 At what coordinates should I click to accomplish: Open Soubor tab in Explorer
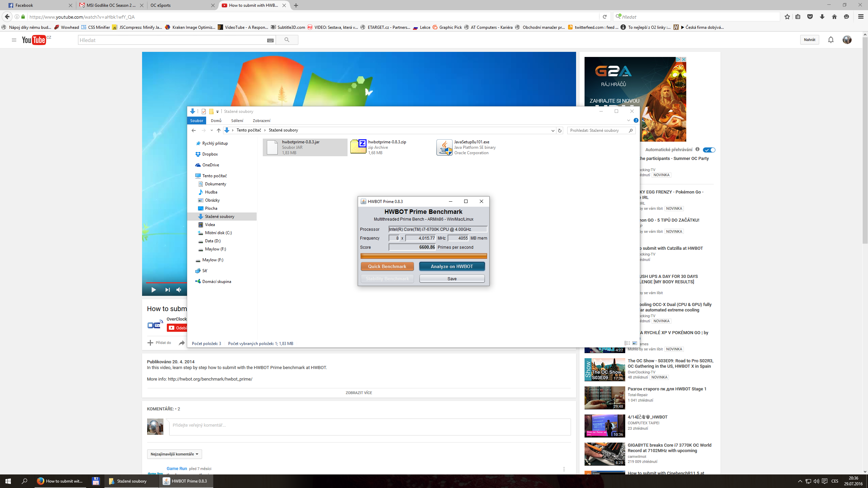click(197, 121)
